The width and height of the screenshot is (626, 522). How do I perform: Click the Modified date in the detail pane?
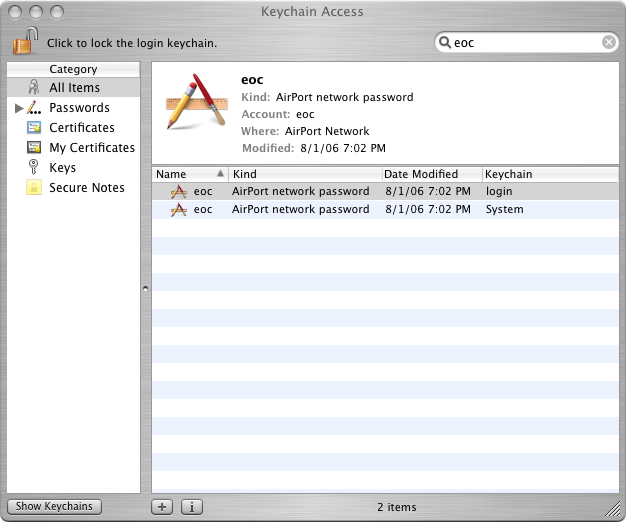[343, 148]
